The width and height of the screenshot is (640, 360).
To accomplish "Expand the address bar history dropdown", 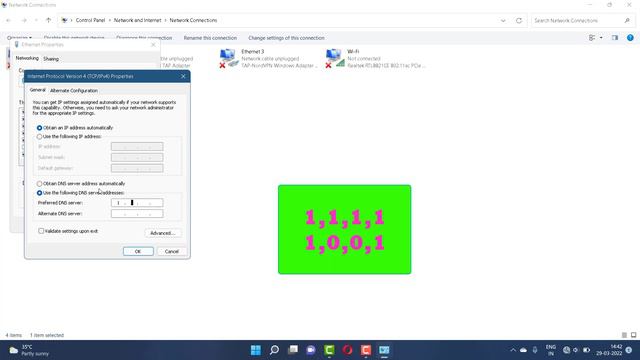I will pos(503,20).
